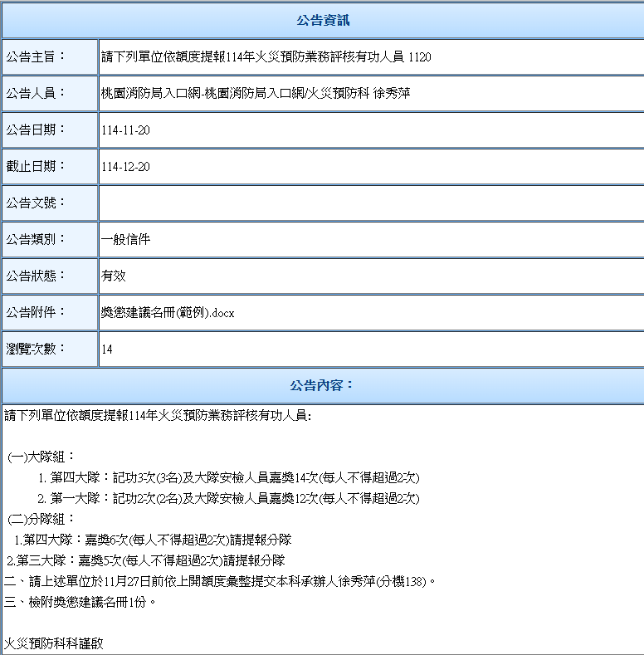Viewport: 644px width, 655px height.
Task: Click the 公告日期 value 114-11-20
Action: (x=125, y=130)
